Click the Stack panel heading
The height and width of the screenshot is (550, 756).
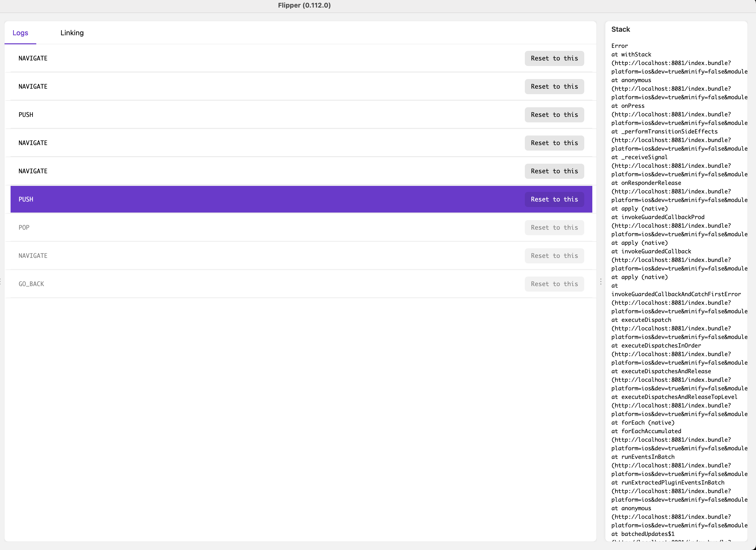(x=620, y=29)
